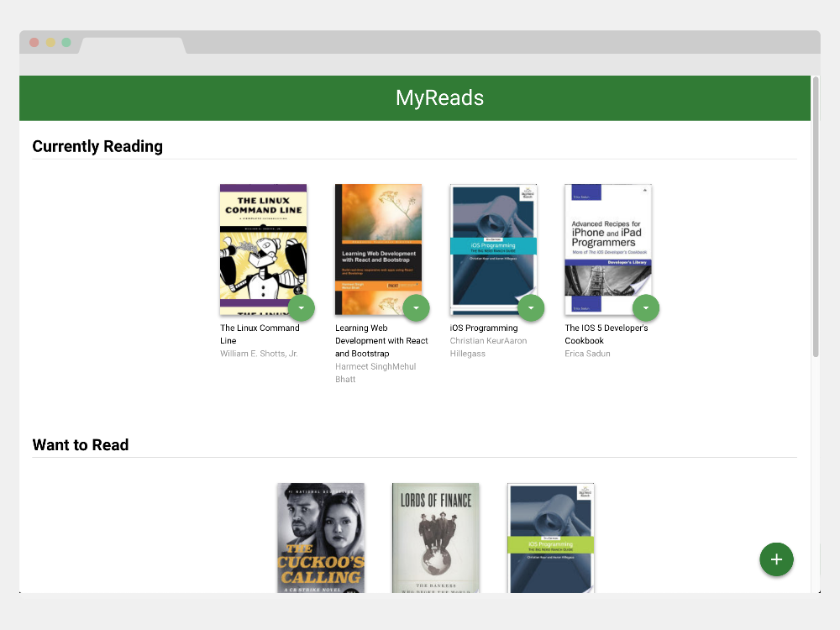
Task: Open shelf menu for Learning Web Development book
Action: coord(417,308)
